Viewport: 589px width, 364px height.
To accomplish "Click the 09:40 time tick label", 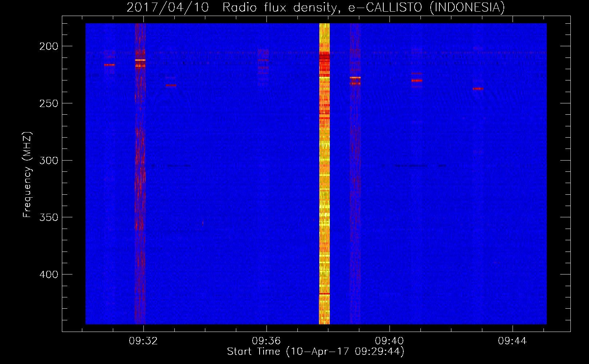I will point(390,341).
